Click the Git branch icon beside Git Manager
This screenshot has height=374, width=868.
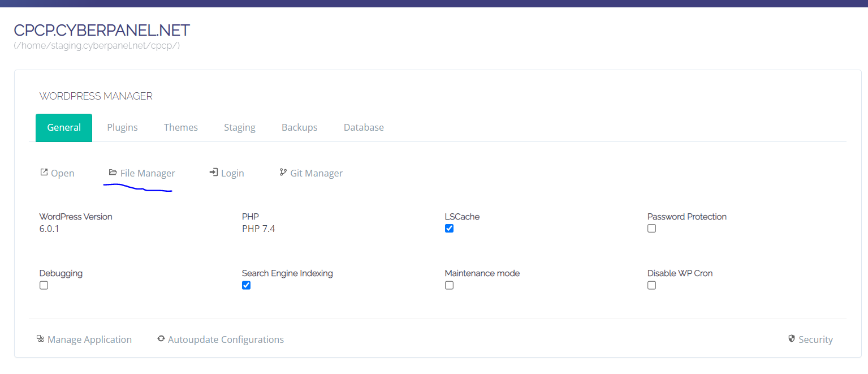pyautogui.click(x=283, y=172)
